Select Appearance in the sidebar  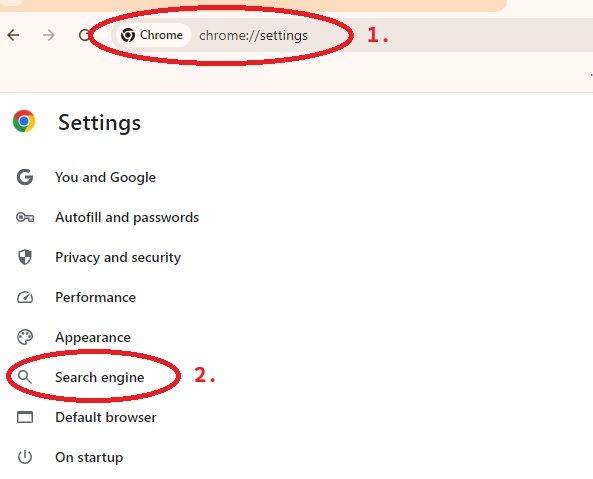pos(93,337)
